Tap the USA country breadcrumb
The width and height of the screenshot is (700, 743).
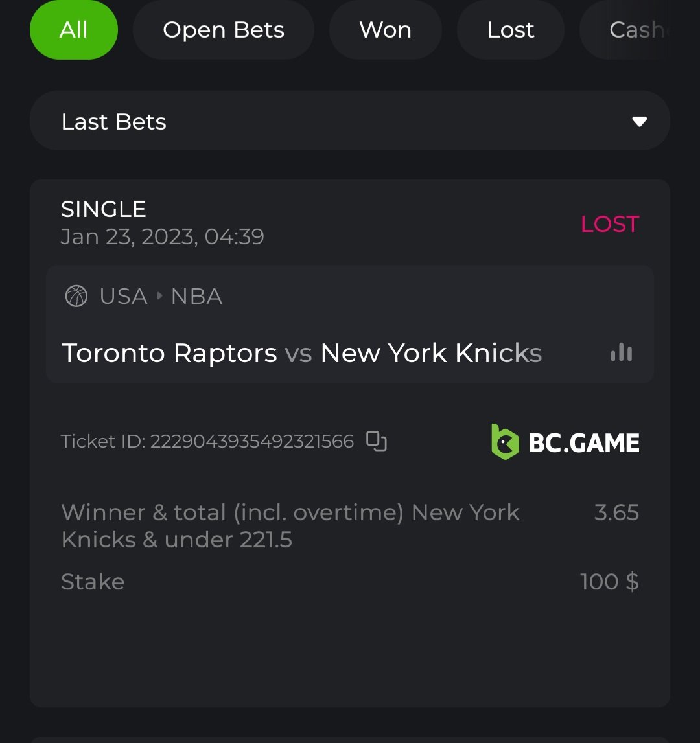(123, 297)
